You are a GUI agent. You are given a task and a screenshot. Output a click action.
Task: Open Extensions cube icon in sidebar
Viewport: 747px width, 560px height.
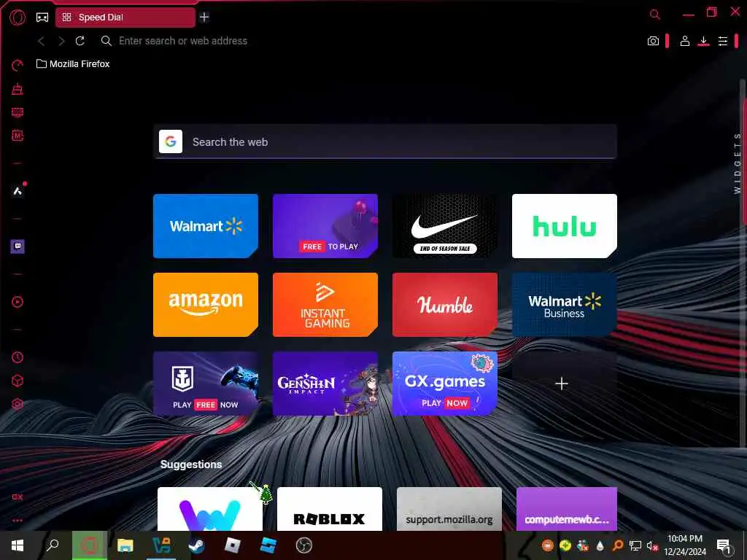pos(18,381)
